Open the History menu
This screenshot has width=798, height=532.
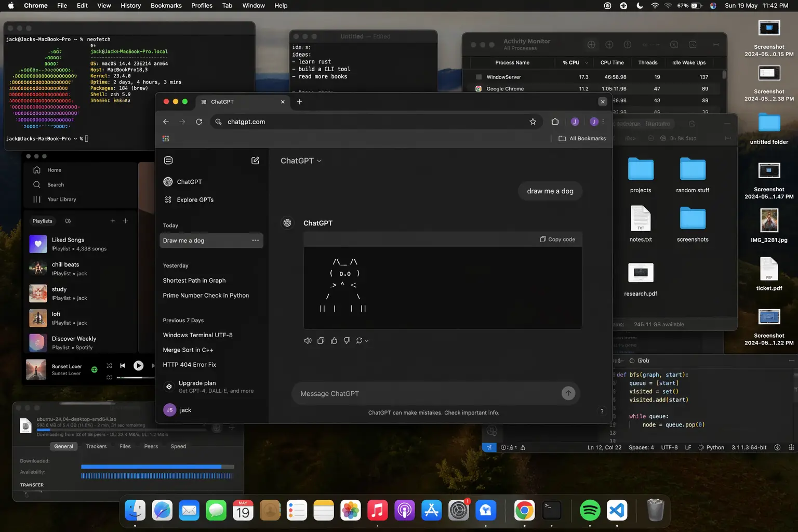click(x=131, y=6)
